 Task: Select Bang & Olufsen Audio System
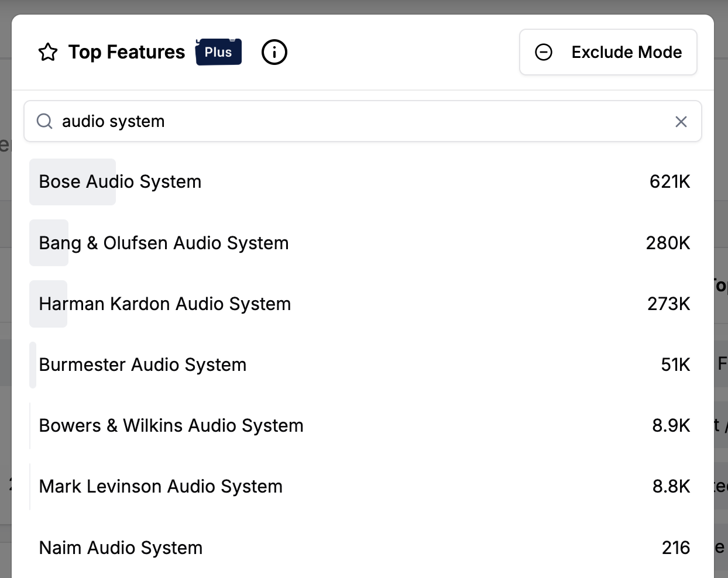tap(363, 243)
